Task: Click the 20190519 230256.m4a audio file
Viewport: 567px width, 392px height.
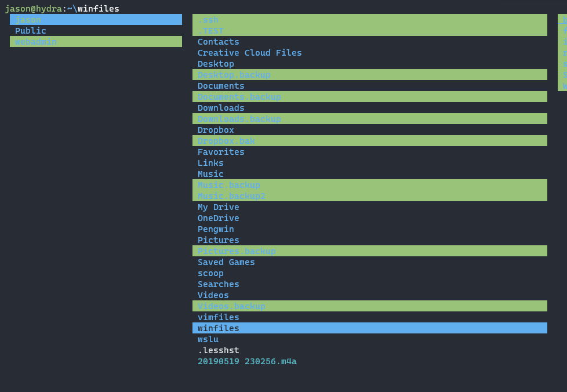Action: click(x=247, y=361)
